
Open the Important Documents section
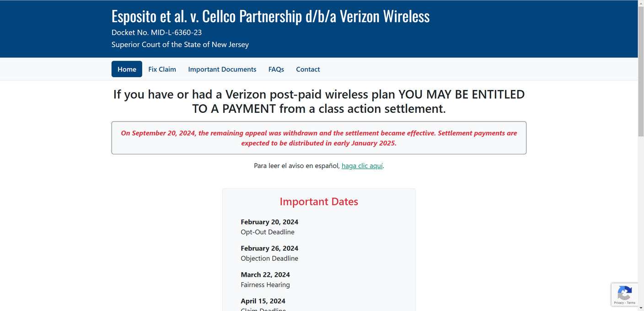(x=222, y=69)
